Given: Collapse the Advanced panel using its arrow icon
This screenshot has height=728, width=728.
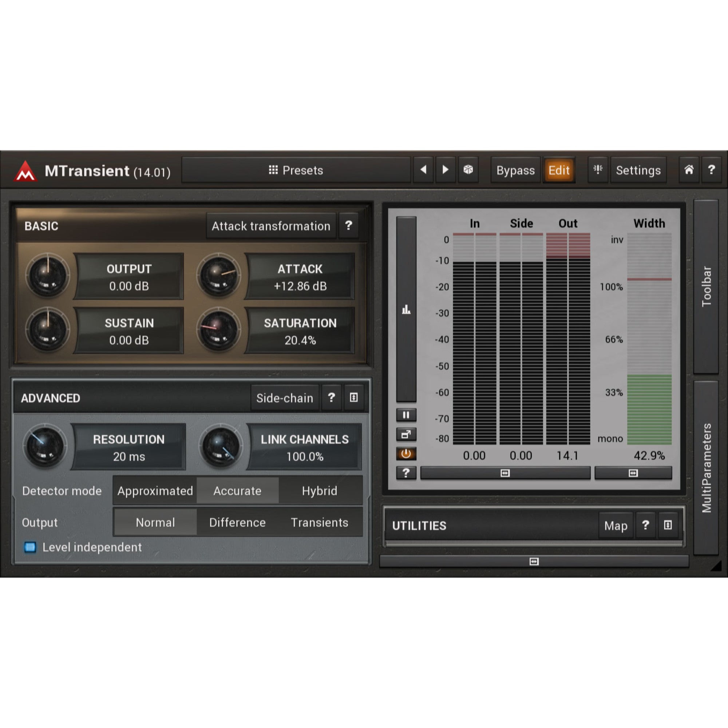Looking at the screenshot, I should (x=353, y=397).
